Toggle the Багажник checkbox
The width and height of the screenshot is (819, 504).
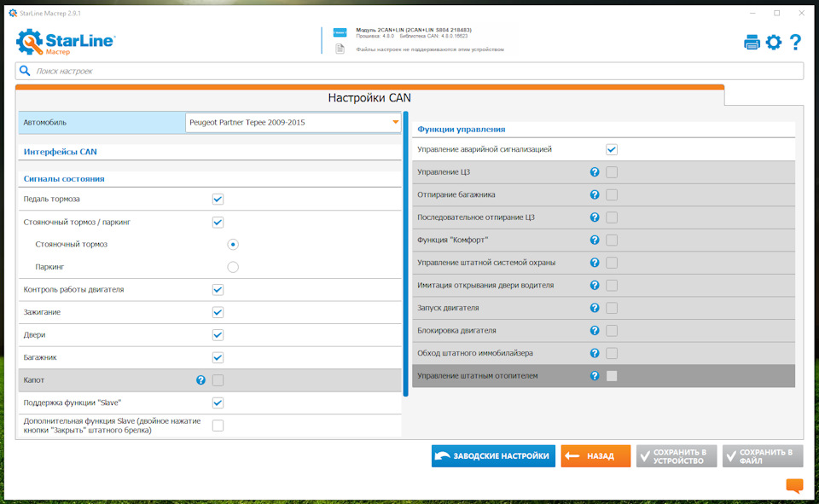point(218,358)
